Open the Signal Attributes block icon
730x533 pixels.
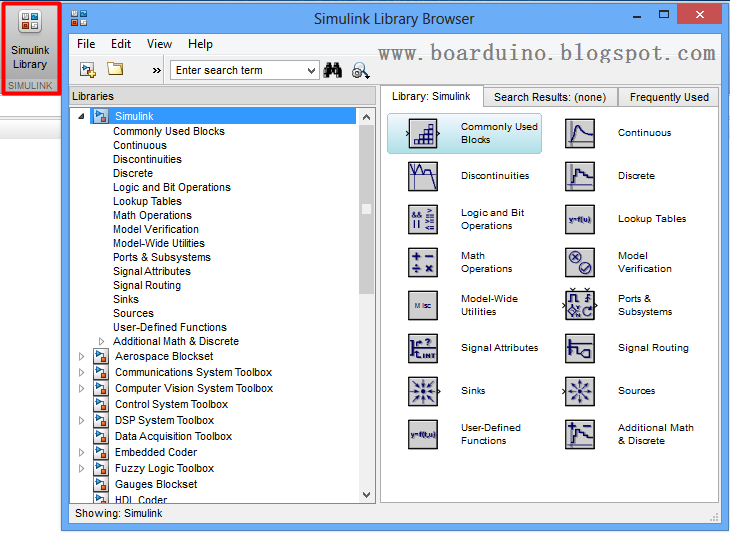pyautogui.click(x=423, y=348)
